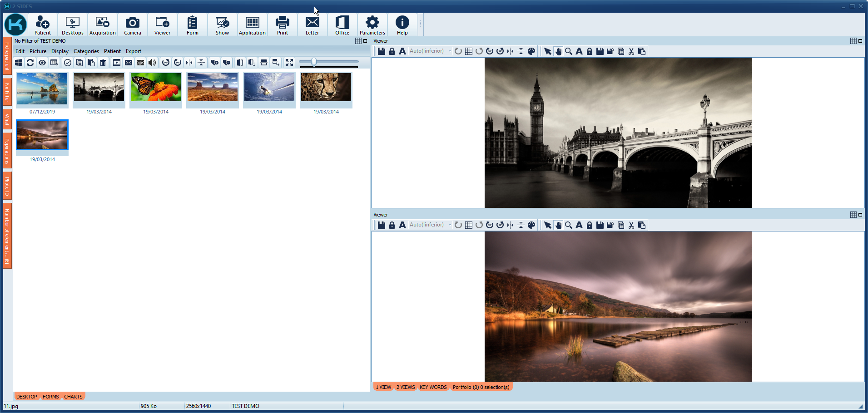The image size is (868, 413).
Task: Click the scissors cut icon in top viewer
Action: [x=631, y=51]
